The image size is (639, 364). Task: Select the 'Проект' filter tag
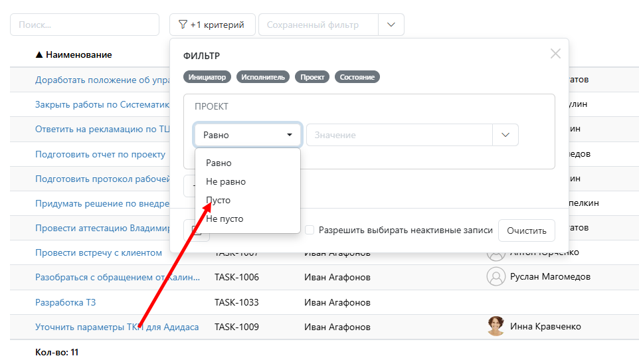(312, 77)
